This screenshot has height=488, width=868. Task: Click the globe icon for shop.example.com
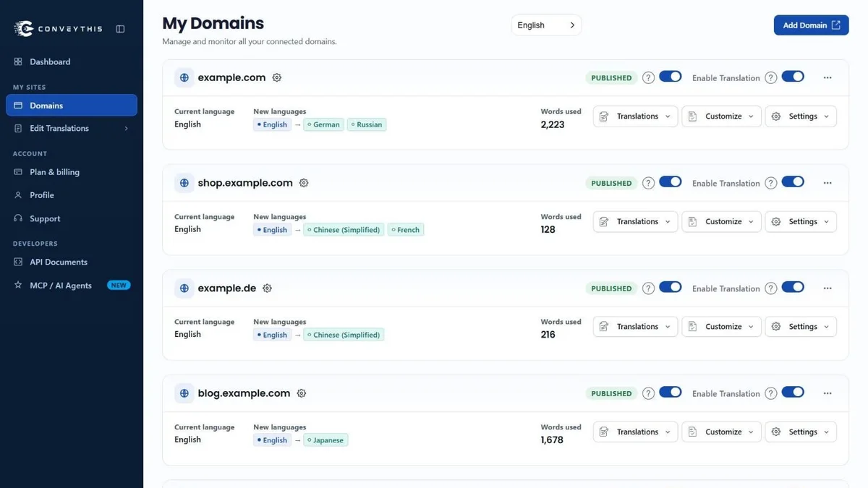184,183
